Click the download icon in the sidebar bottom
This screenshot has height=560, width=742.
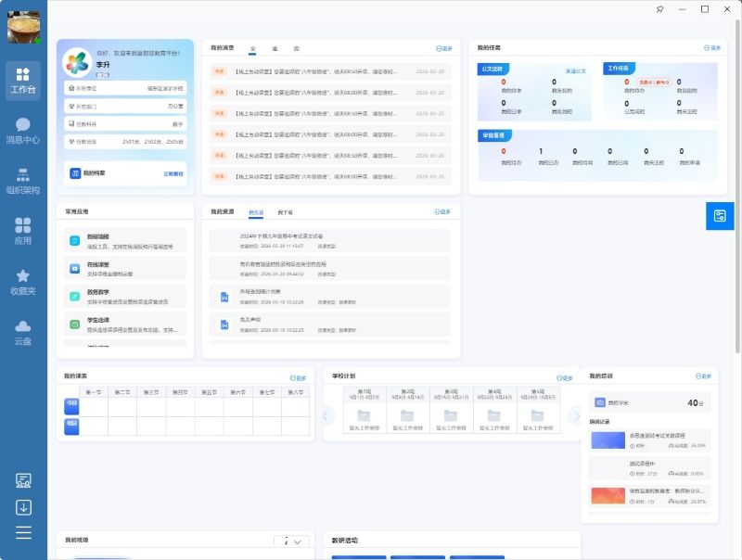coord(23,507)
